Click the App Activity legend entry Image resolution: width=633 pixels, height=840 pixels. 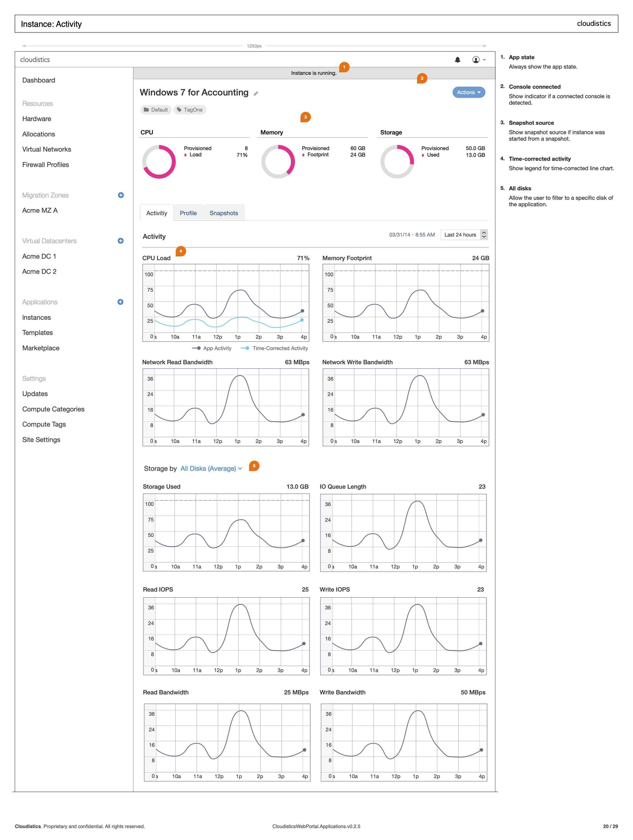click(212, 348)
